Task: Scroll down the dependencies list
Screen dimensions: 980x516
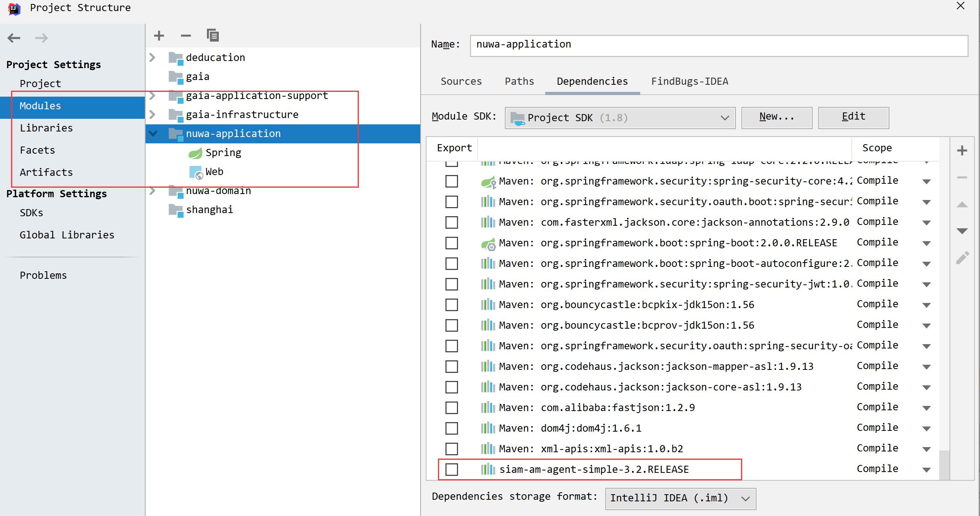Action: point(962,230)
